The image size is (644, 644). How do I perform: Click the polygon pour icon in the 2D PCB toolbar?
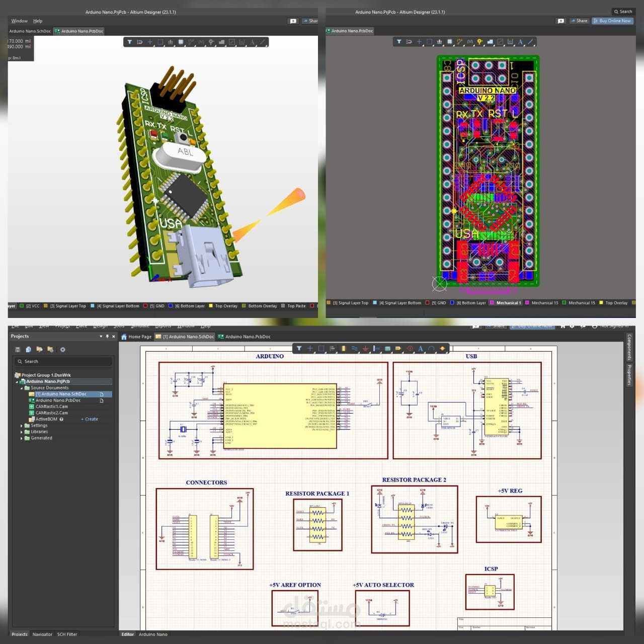point(490,42)
